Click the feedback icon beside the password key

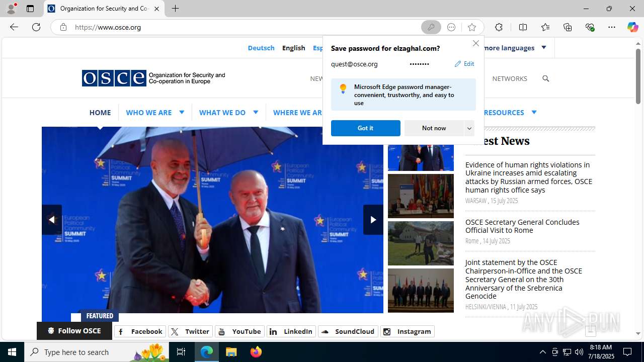pyautogui.click(x=451, y=27)
